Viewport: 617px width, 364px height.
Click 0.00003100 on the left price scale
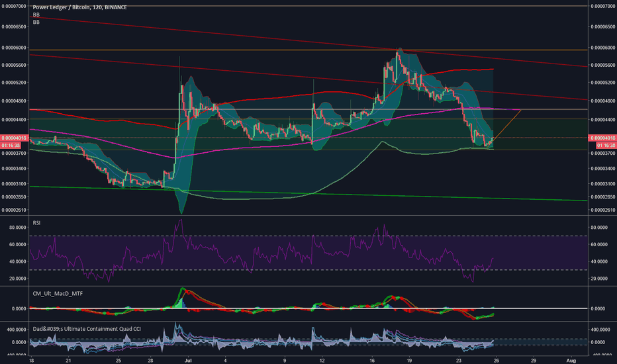tap(14, 184)
